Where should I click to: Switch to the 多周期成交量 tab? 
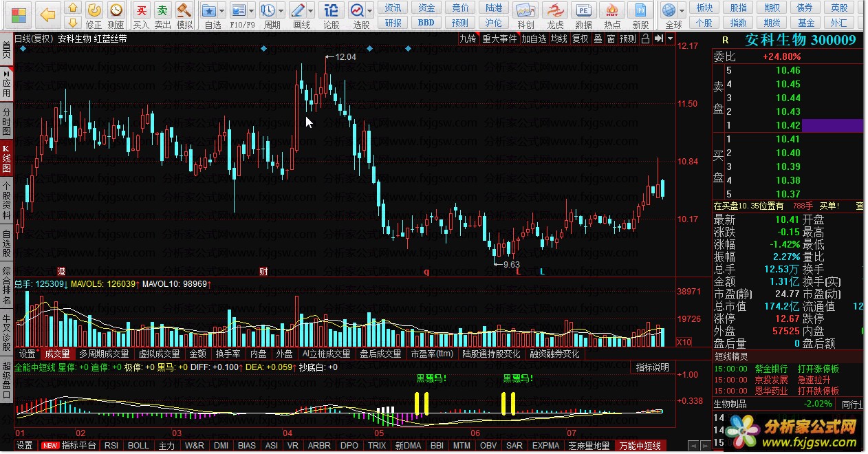[104, 354]
